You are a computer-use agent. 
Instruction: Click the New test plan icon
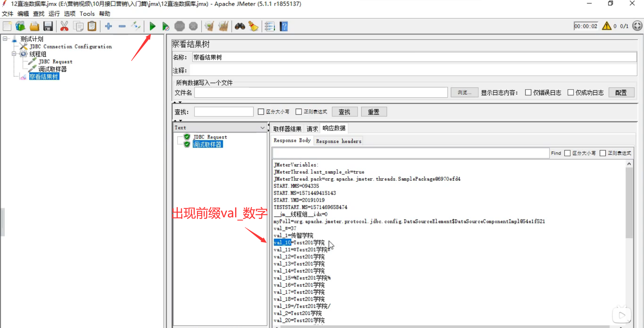point(7,26)
